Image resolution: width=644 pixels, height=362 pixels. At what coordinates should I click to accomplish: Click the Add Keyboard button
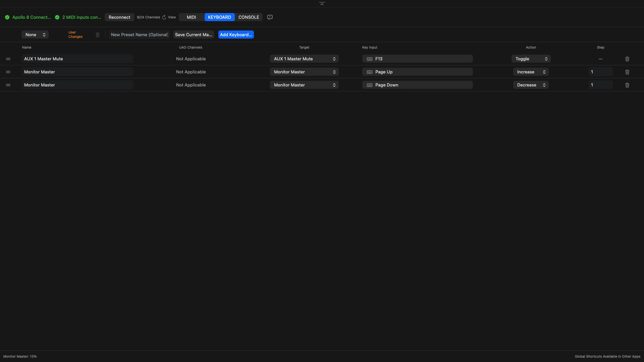(x=236, y=35)
